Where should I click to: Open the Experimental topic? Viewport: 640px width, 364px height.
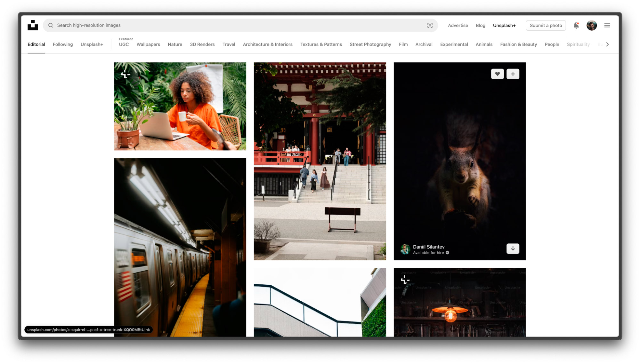tap(454, 44)
